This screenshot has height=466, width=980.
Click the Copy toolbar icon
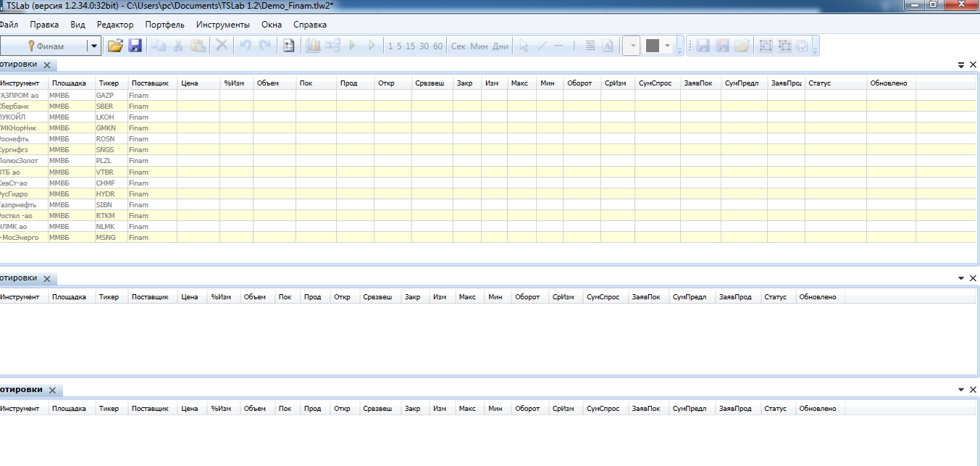[x=158, y=46]
